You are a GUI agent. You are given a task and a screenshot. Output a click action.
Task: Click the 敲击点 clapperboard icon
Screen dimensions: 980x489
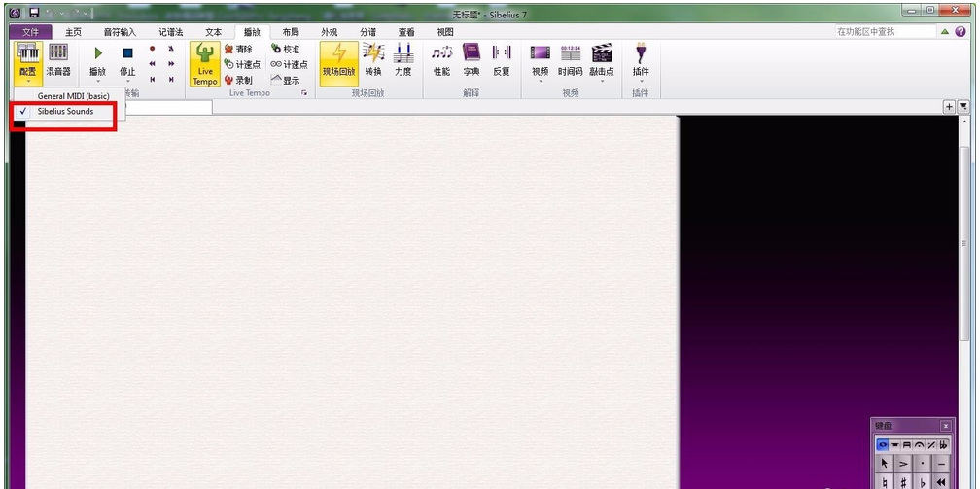click(x=602, y=53)
